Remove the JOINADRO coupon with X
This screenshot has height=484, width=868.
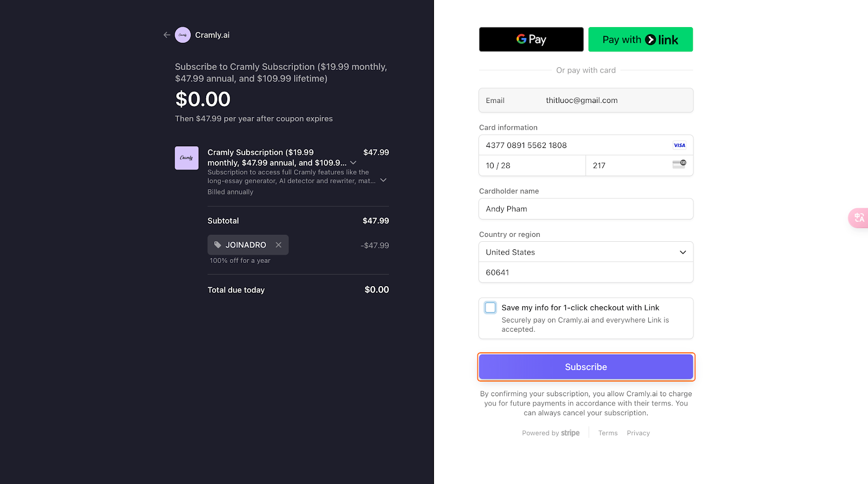pos(278,245)
